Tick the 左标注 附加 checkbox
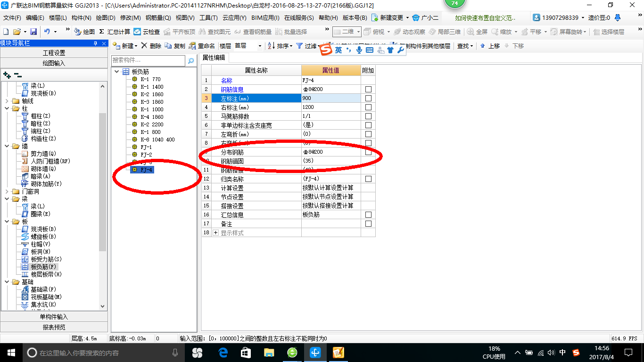644x362 pixels. pos(368,98)
